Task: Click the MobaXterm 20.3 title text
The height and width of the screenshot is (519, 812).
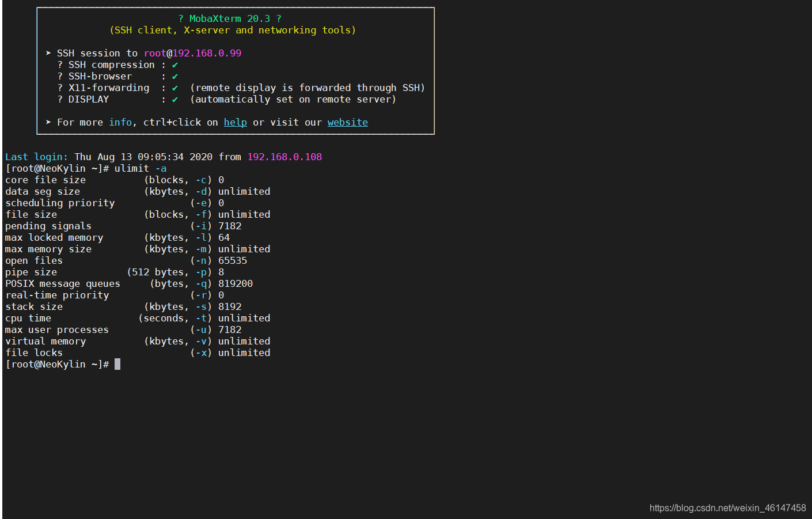Action: (230, 18)
